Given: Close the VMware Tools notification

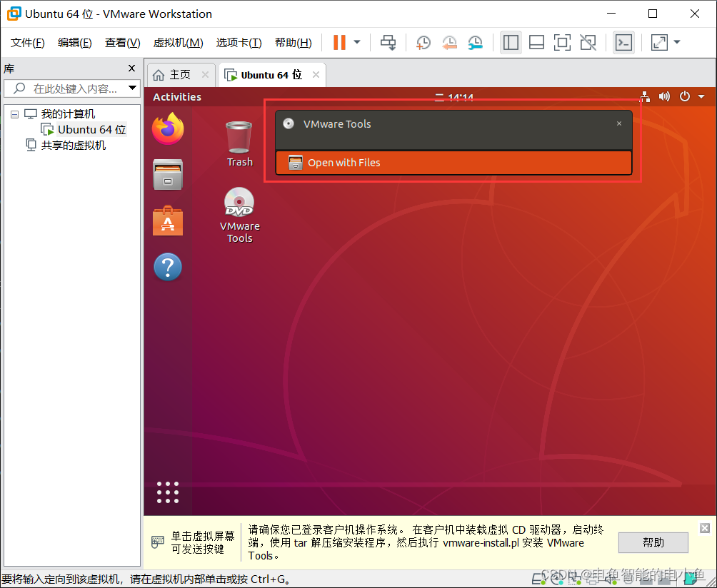Looking at the screenshot, I should 619,123.
